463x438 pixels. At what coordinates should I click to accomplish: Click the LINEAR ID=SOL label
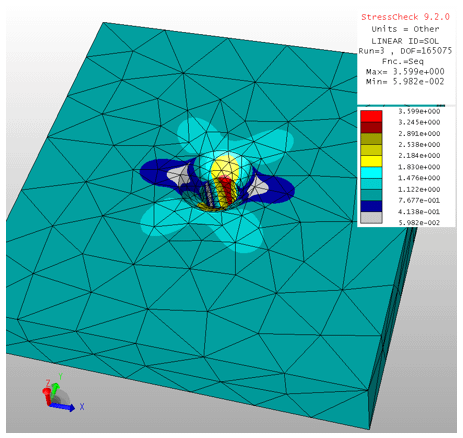pos(405,41)
